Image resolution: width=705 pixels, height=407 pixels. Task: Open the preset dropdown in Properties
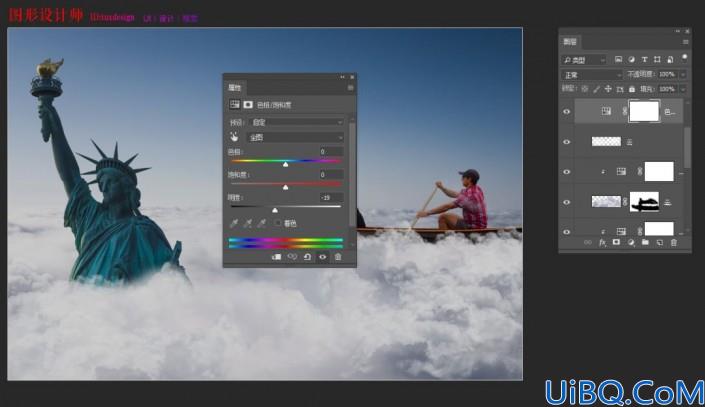pyautogui.click(x=296, y=122)
